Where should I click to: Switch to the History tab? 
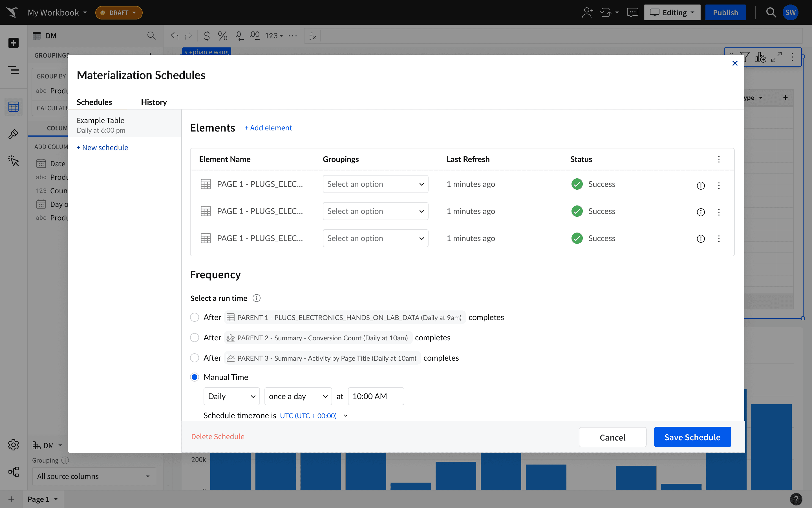click(x=154, y=102)
